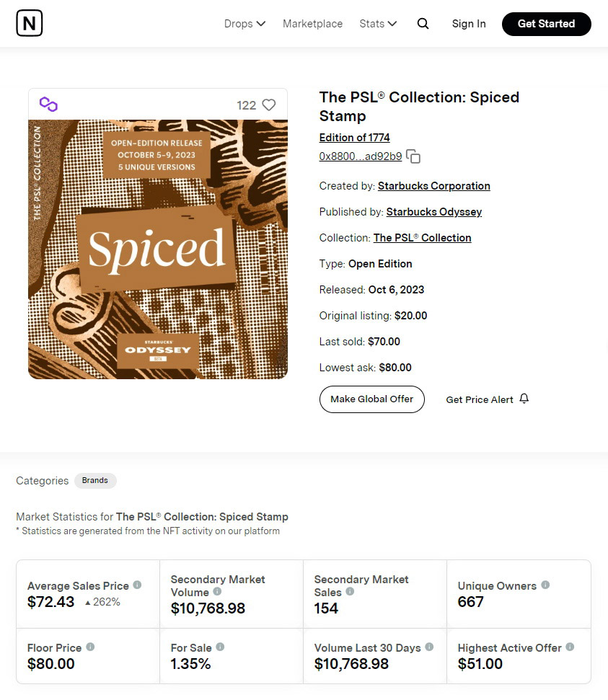608x700 pixels.
Task: Click the Get Started button
Action: pyautogui.click(x=547, y=24)
